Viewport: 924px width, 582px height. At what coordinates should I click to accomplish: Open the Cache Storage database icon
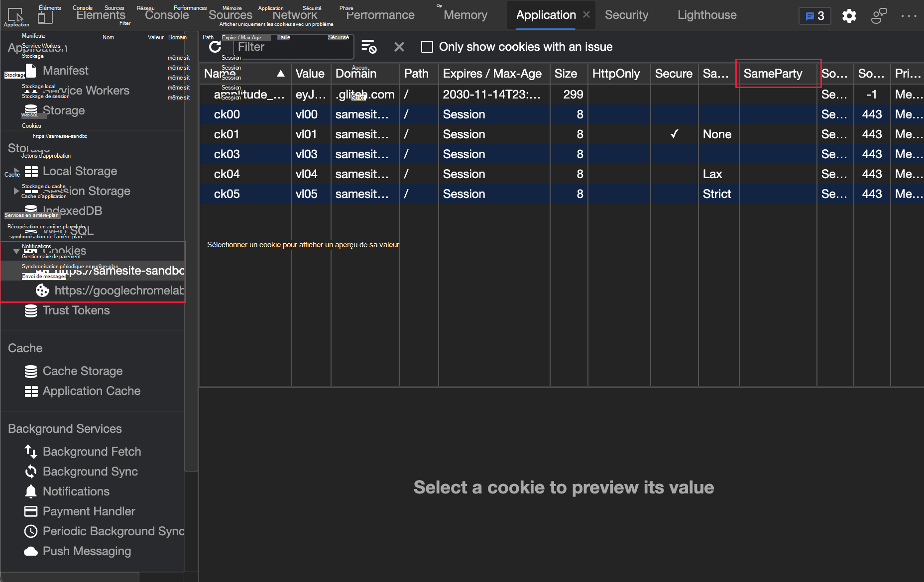click(x=31, y=371)
